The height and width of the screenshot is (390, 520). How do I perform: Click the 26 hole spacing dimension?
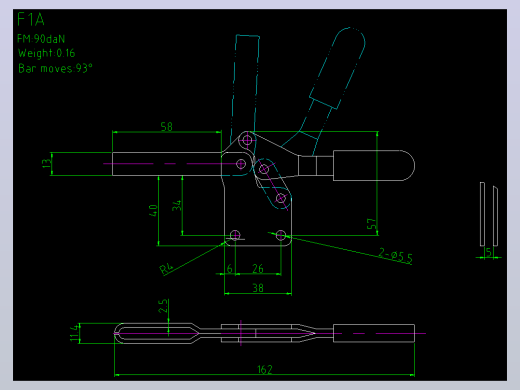pos(258,269)
